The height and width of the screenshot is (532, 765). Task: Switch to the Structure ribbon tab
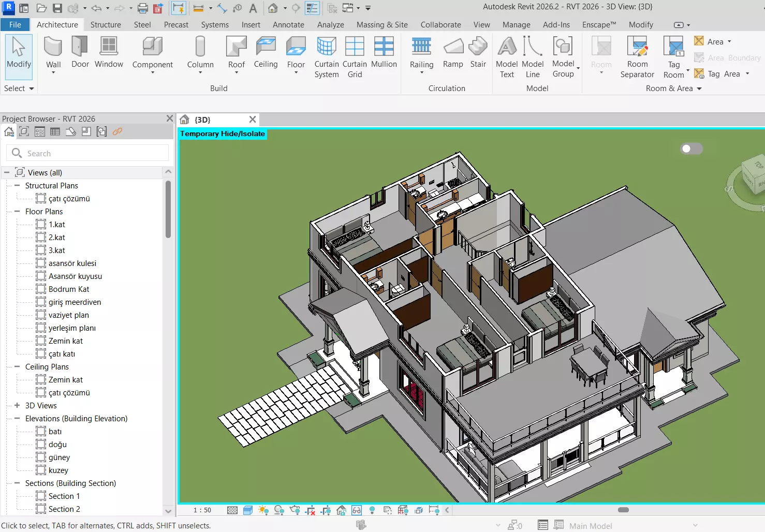(x=106, y=24)
